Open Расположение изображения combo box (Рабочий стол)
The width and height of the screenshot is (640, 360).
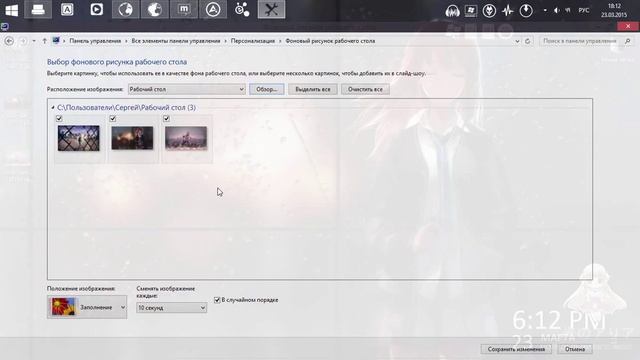(x=187, y=89)
